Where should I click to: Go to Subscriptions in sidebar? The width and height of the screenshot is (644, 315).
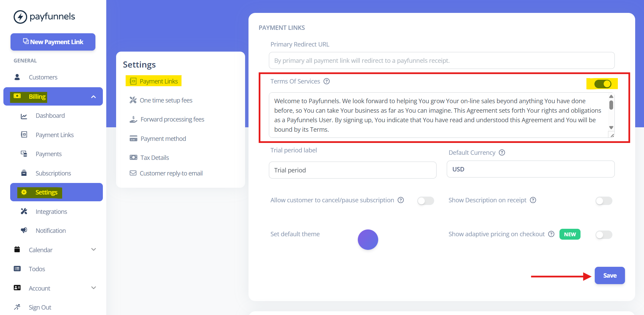pos(53,173)
